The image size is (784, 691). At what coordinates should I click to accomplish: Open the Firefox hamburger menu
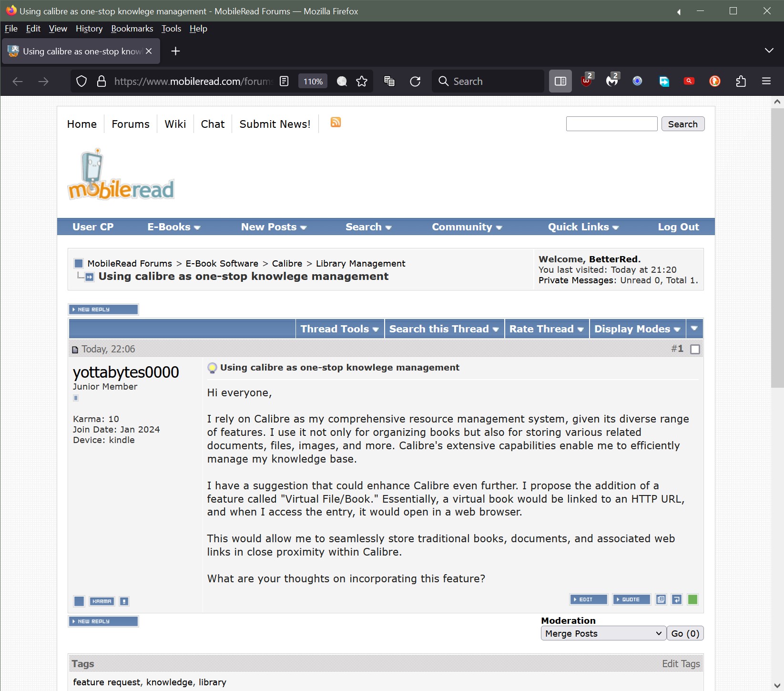pyautogui.click(x=766, y=82)
